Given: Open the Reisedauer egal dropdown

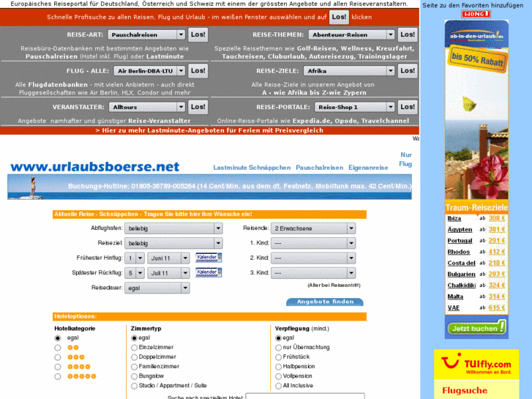Looking at the screenshot, I should coord(157,288).
